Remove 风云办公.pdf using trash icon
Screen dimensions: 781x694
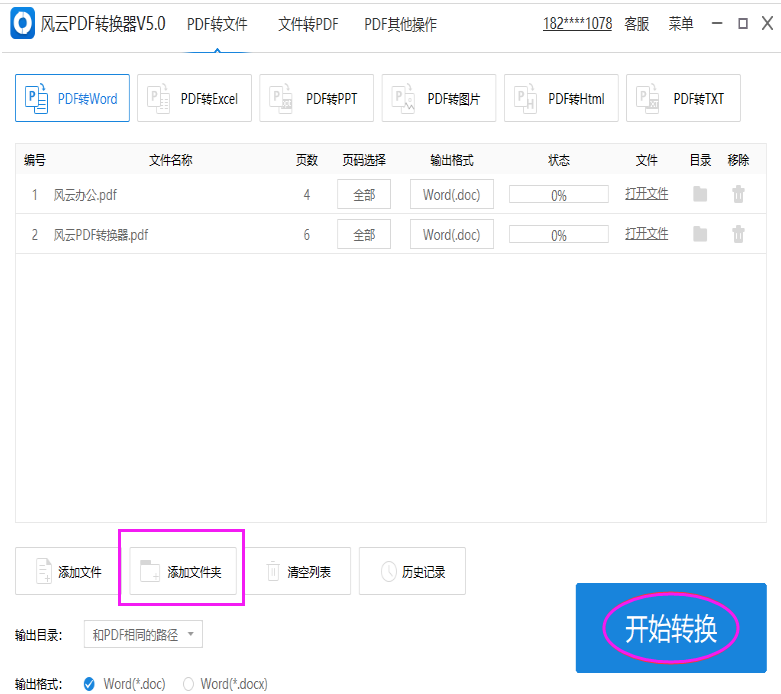coord(738,194)
